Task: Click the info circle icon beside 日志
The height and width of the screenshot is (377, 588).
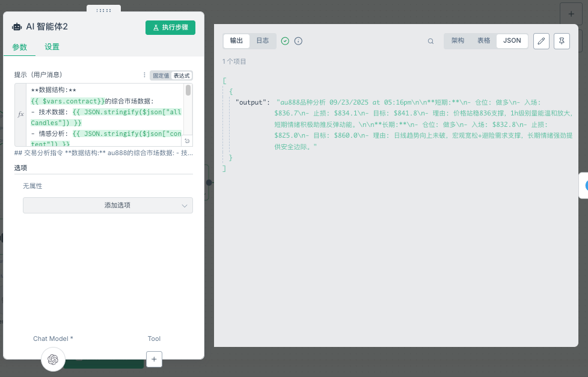Action: [x=298, y=41]
